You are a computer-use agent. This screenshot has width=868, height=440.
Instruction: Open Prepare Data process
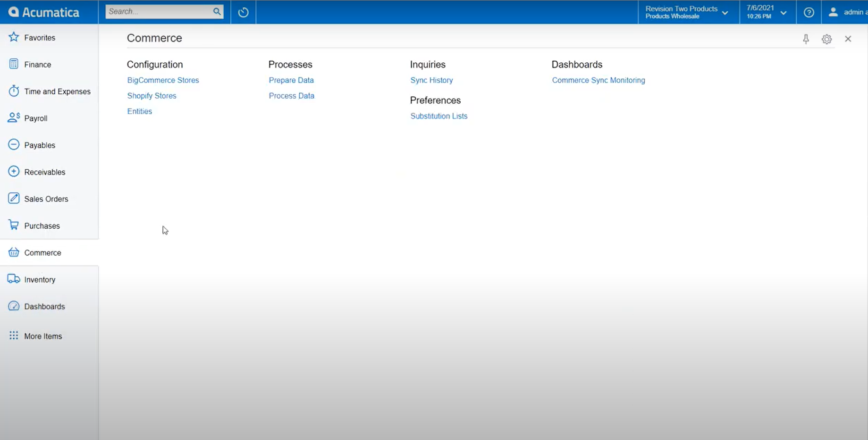(291, 80)
